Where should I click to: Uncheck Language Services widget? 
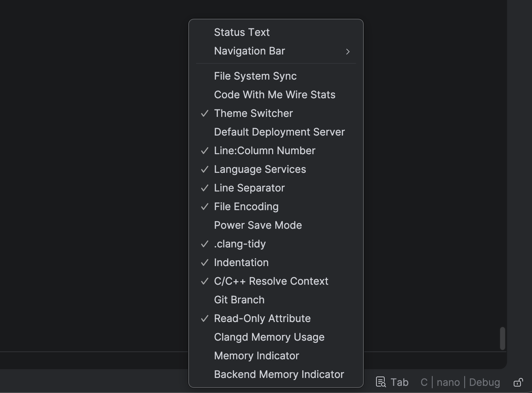[276, 169]
